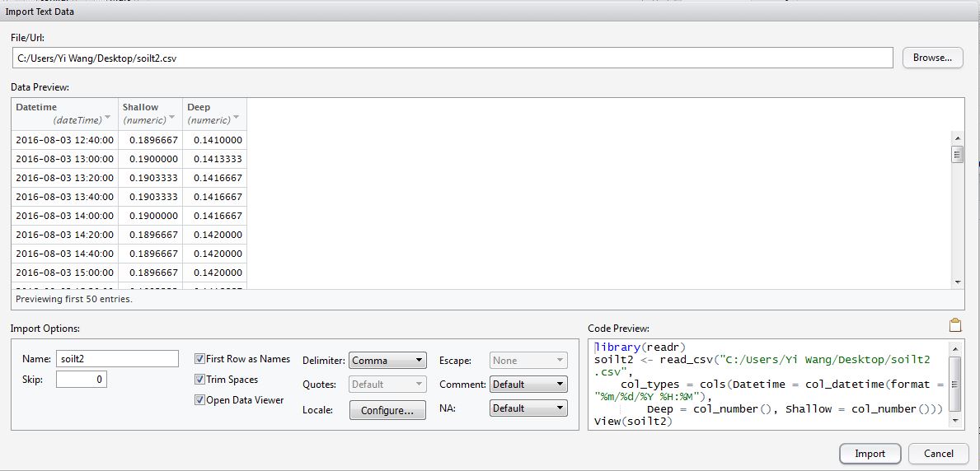Click cell 2016-08-03 12:40:00

pos(65,140)
